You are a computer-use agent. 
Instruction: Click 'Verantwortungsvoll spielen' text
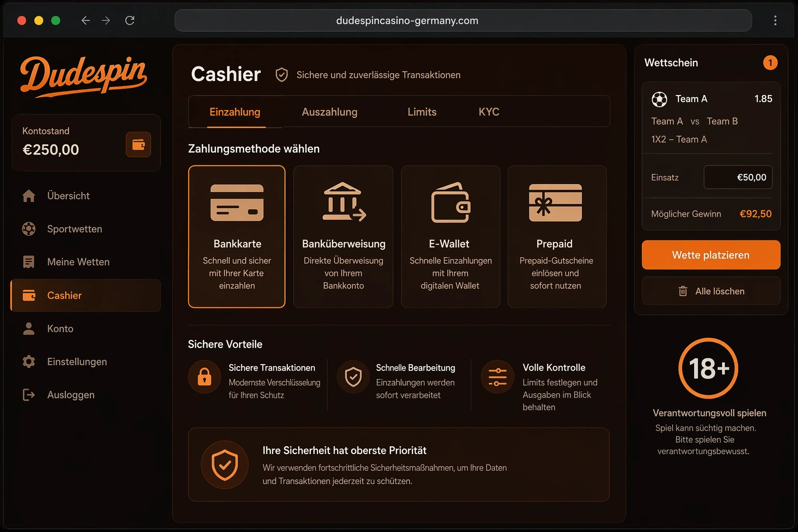tap(709, 413)
